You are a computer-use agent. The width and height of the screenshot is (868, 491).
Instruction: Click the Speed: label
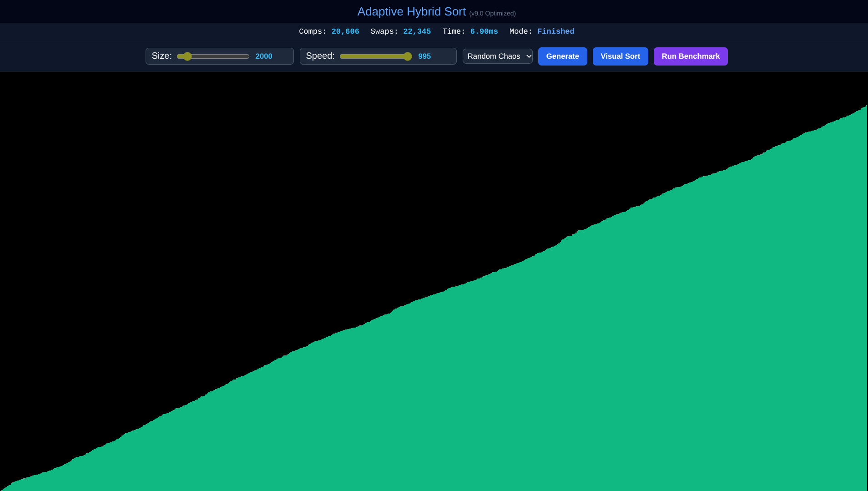320,56
